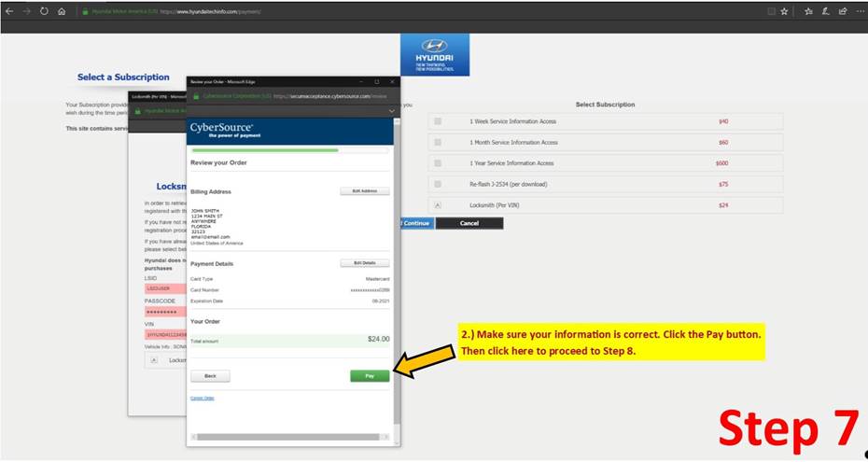This screenshot has width=868, height=462.
Task: Click the popup's horizontal scrollbar
Action: tap(287, 437)
